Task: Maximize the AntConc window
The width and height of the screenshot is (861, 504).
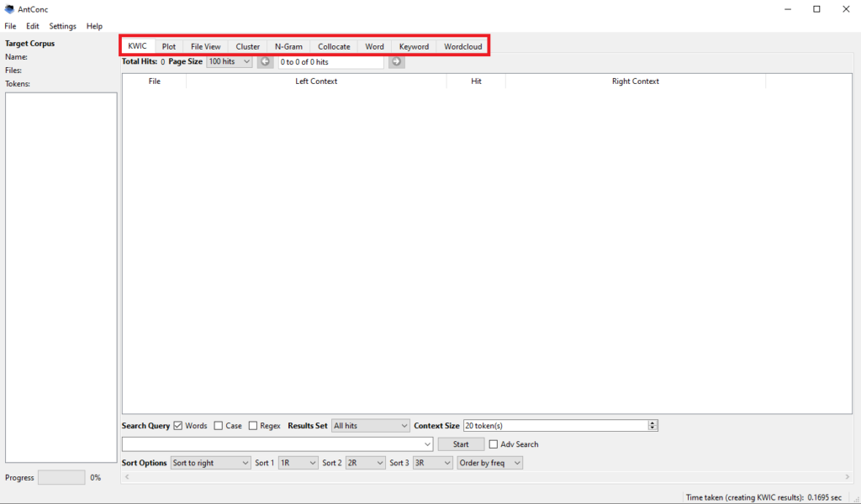Action: [x=816, y=9]
